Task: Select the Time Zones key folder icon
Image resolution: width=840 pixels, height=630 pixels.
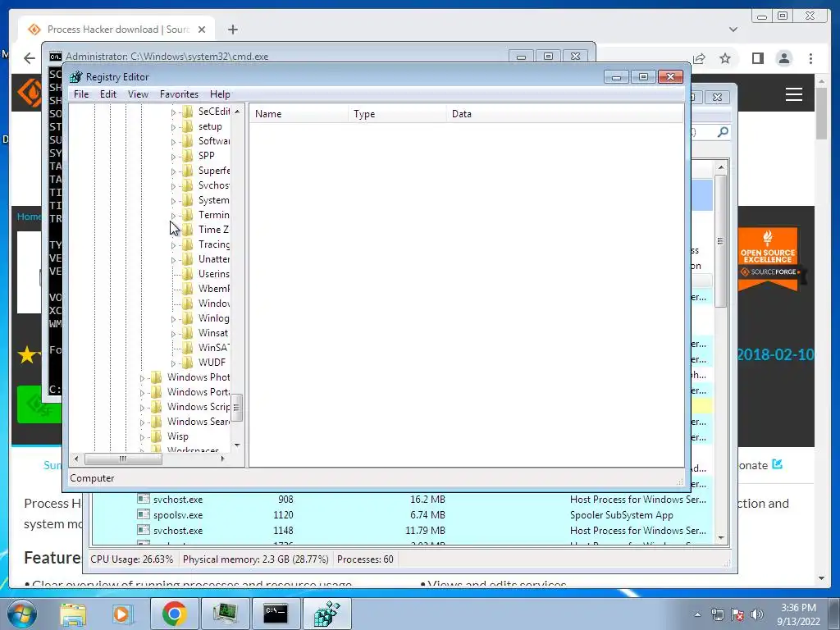Action: click(x=188, y=230)
